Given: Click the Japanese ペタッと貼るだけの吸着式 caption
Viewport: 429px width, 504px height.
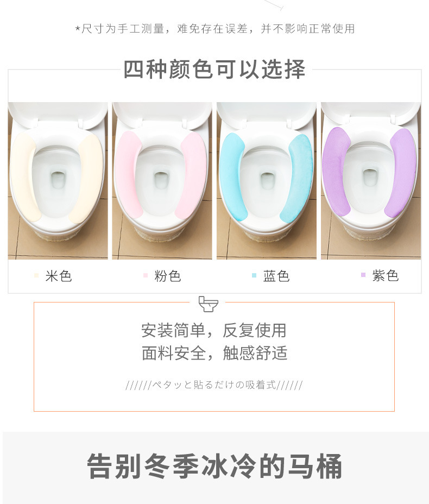Looking at the screenshot, I should 214,385.
